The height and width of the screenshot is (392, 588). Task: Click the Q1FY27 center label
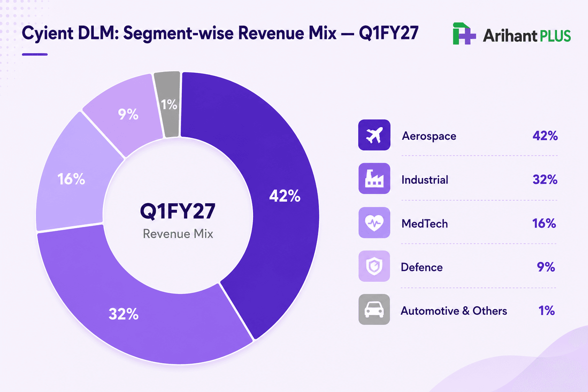coord(178,211)
